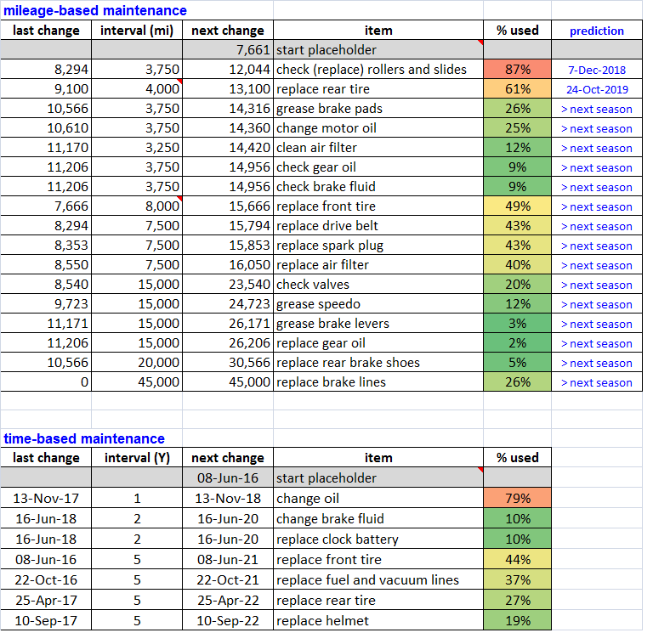Select the 'replace rear brake shoes' cell
The width and height of the screenshot is (653, 644).
378,363
